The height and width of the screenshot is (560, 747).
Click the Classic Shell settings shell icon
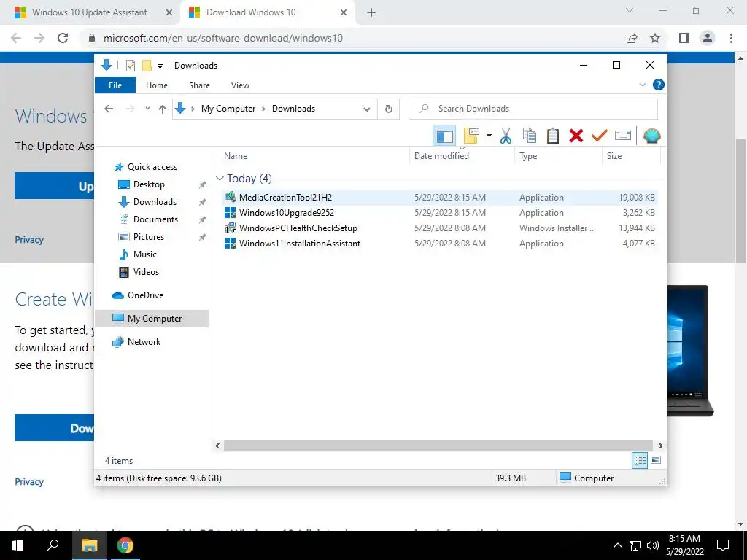[x=651, y=136]
